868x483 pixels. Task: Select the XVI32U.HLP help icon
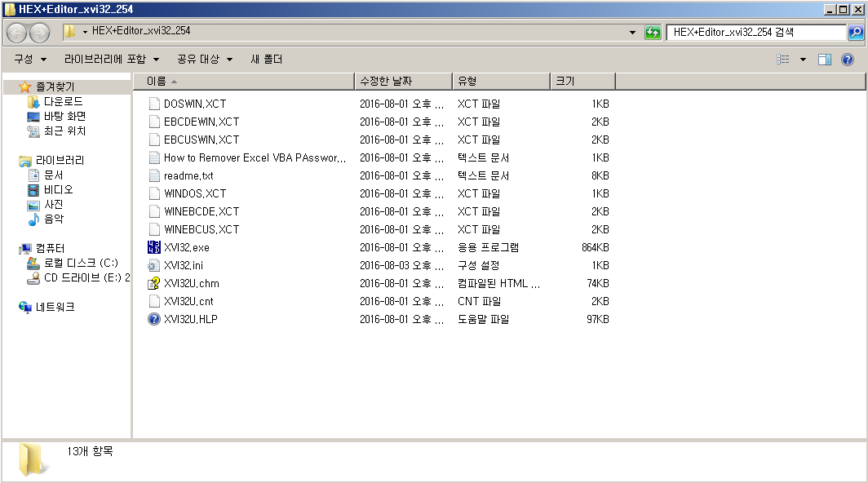[154, 319]
